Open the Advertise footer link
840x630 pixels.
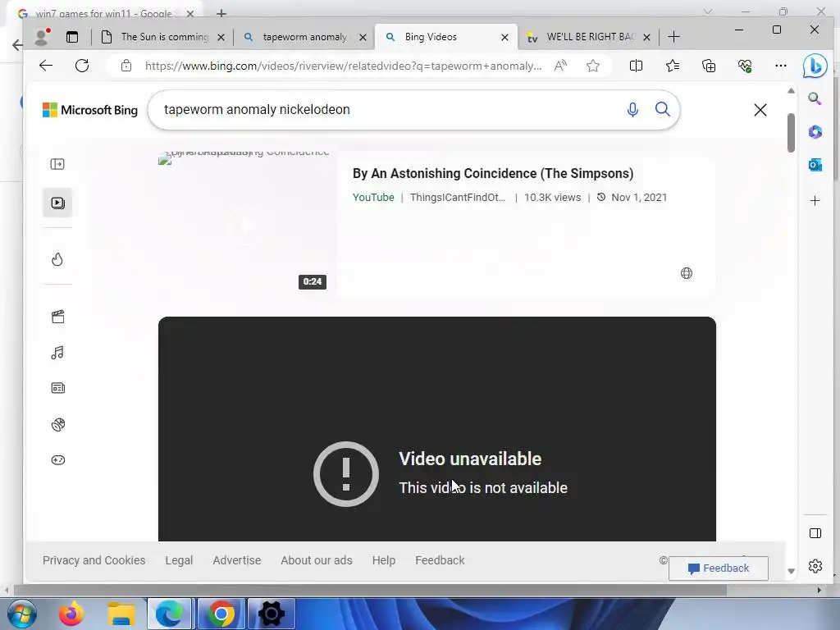[x=237, y=560]
